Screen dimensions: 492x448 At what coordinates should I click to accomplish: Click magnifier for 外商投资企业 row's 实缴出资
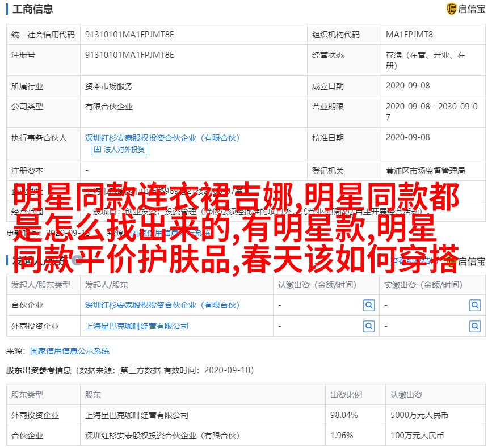[475, 327]
